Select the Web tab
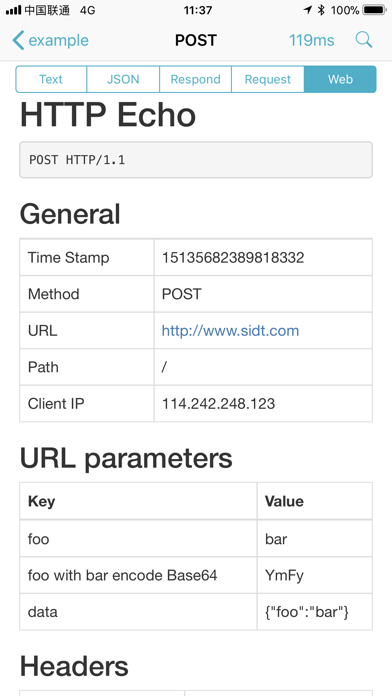The height and width of the screenshot is (696, 392). point(340,79)
